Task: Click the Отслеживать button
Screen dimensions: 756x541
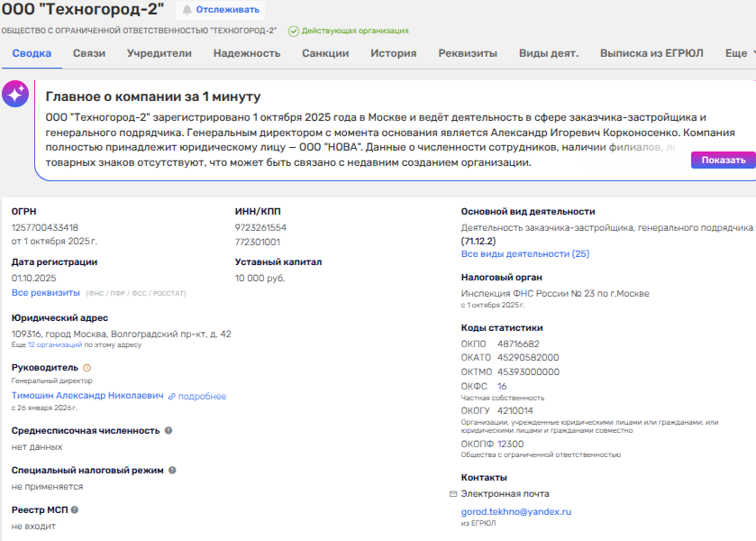Action: pos(228,10)
